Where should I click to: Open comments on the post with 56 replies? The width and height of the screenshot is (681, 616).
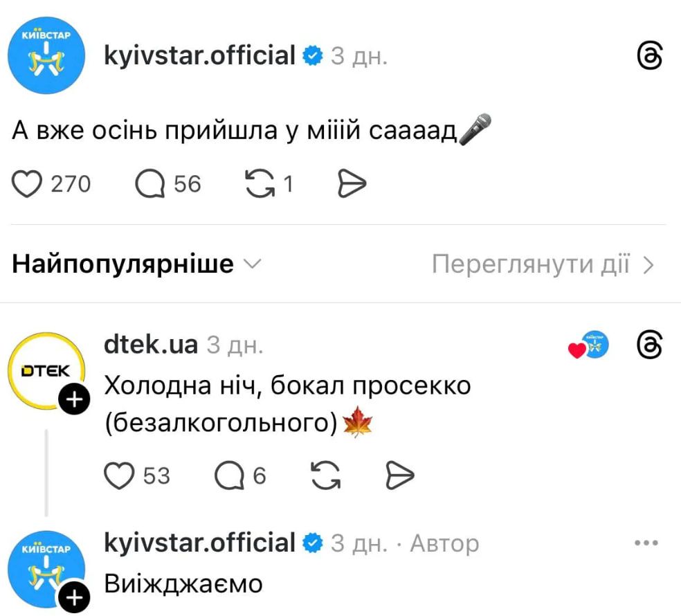coord(150,183)
